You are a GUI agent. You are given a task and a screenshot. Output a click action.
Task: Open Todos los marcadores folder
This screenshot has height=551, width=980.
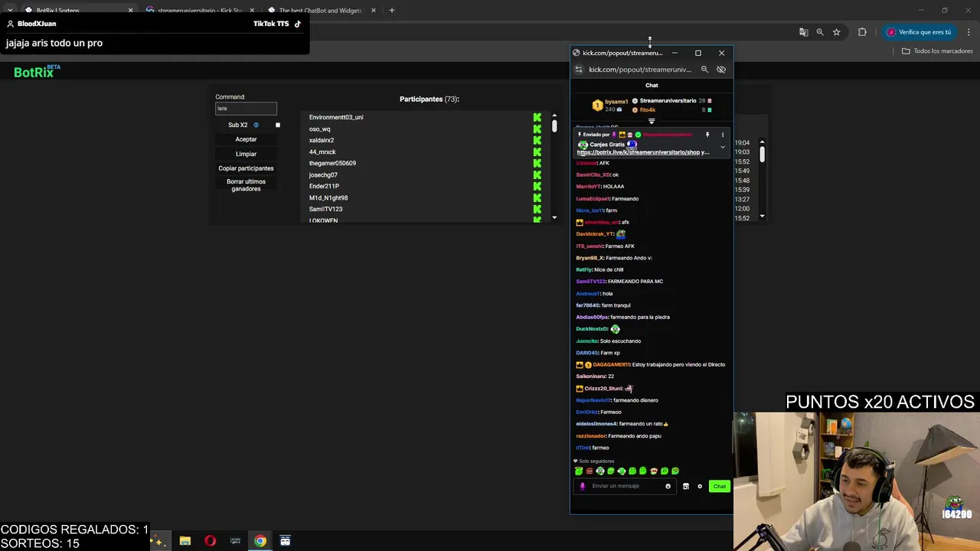coord(937,51)
